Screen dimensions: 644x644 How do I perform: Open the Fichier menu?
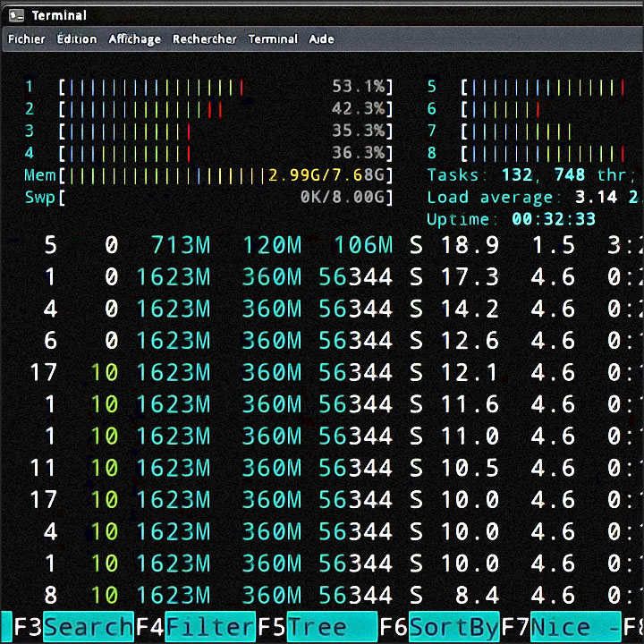[x=26, y=39]
